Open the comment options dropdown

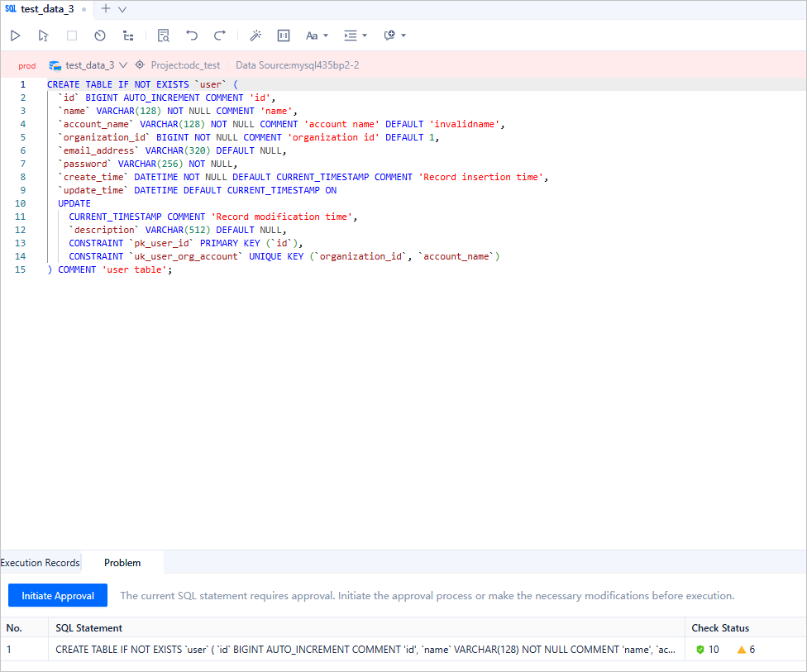tap(394, 36)
